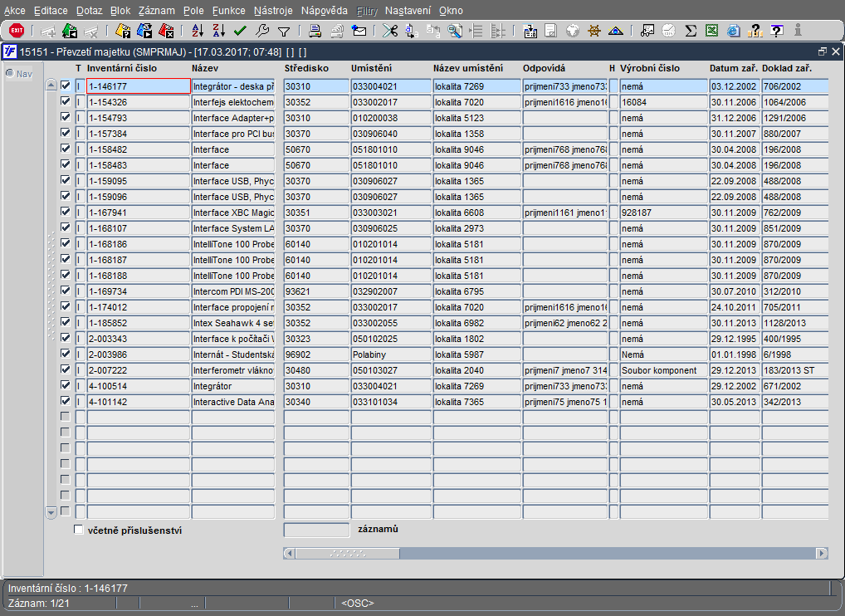
Task: Click the question mark window help icon
Action: click(777, 31)
